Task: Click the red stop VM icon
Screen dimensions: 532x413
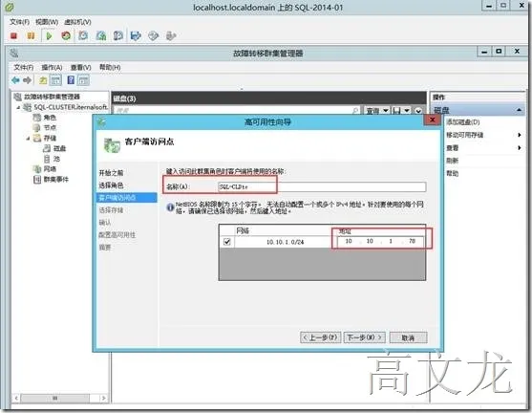Action: coord(14,35)
